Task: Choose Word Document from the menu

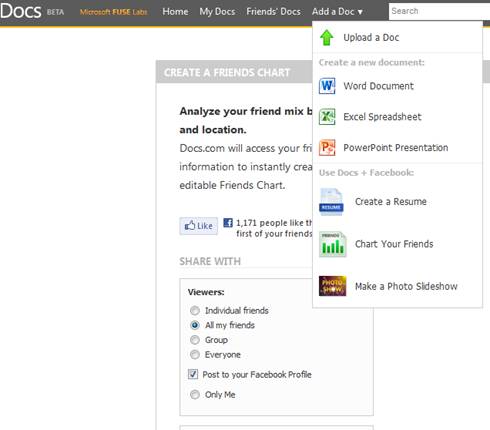Action: click(x=397, y=86)
